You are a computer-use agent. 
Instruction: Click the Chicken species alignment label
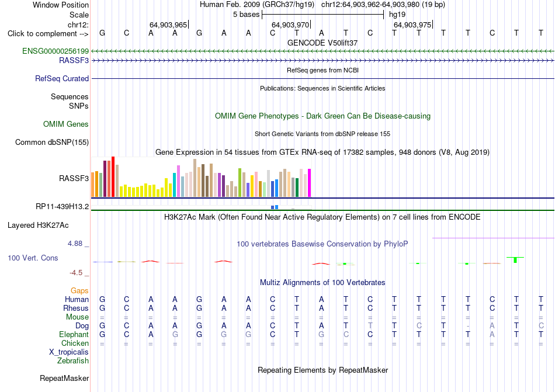coord(75,343)
